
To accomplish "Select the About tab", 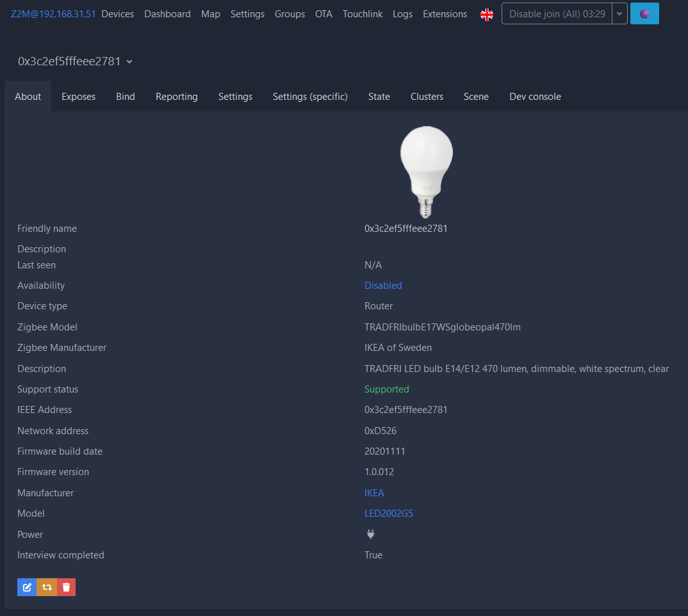I will [28, 97].
